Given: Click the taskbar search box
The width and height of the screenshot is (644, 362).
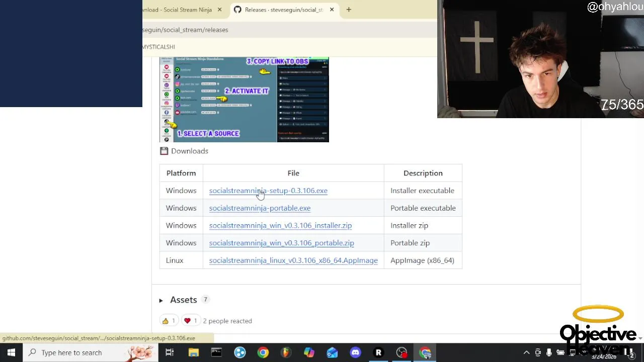Looking at the screenshot, I should pos(91,352).
